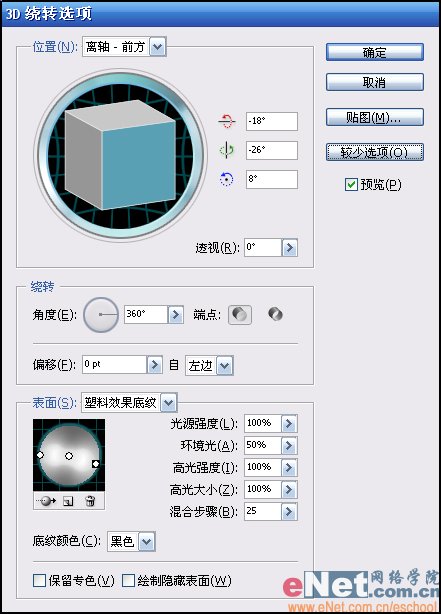Click the 360° angle input field
The image size is (441, 614).
pyautogui.click(x=146, y=314)
